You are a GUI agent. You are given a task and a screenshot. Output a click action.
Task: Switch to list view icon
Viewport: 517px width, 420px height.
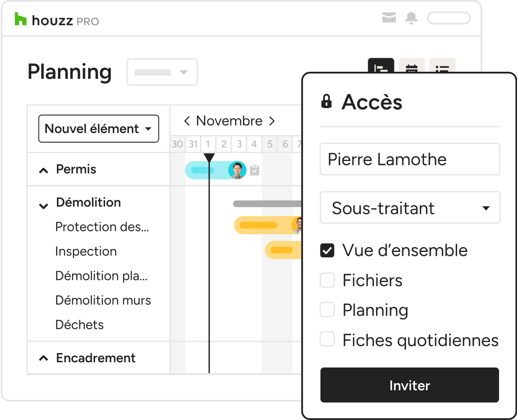(x=442, y=66)
